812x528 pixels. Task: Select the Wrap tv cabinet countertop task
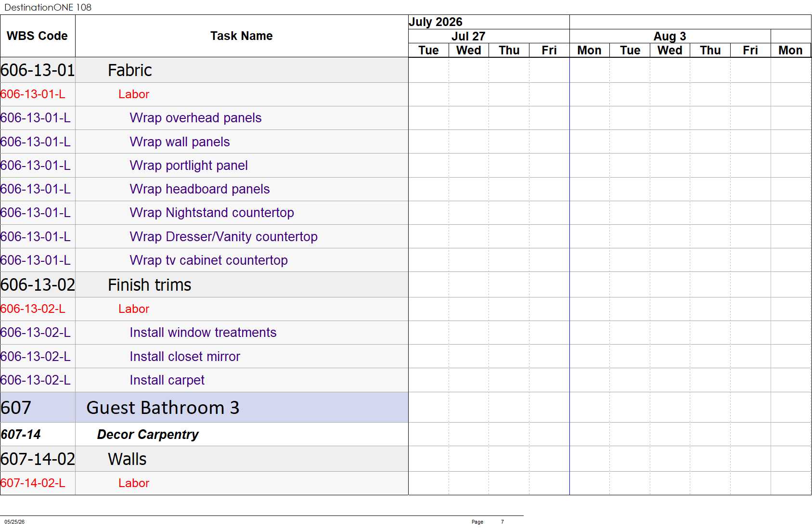tap(209, 260)
